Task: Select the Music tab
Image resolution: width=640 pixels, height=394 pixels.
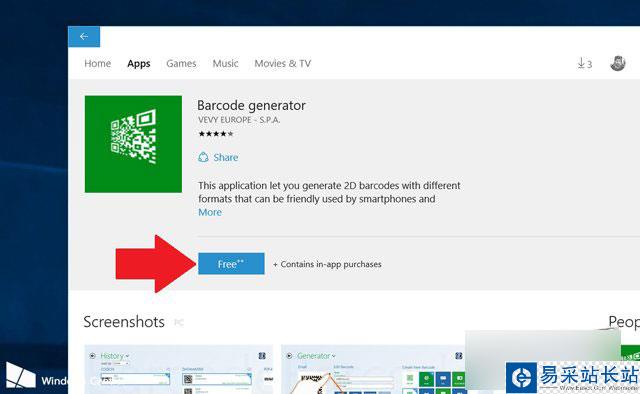Action: click(225, 64)
